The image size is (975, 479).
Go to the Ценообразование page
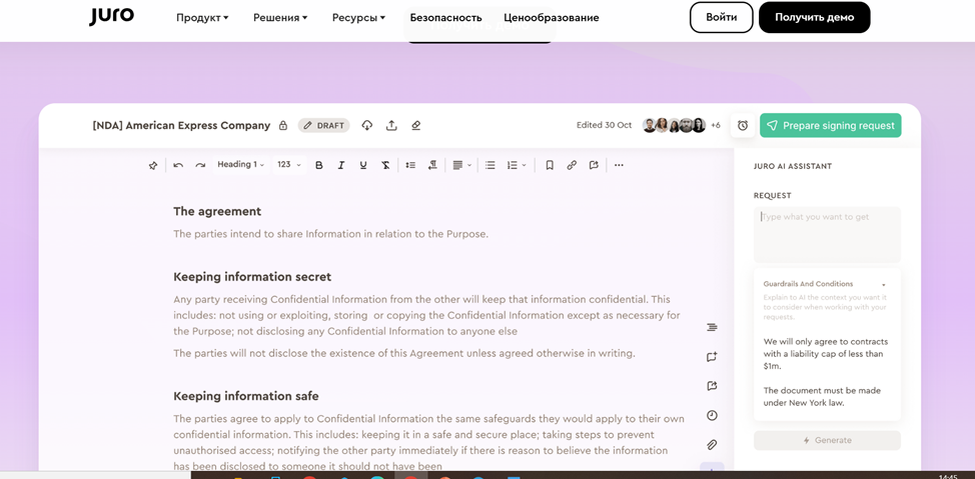(x=552, y=17)
